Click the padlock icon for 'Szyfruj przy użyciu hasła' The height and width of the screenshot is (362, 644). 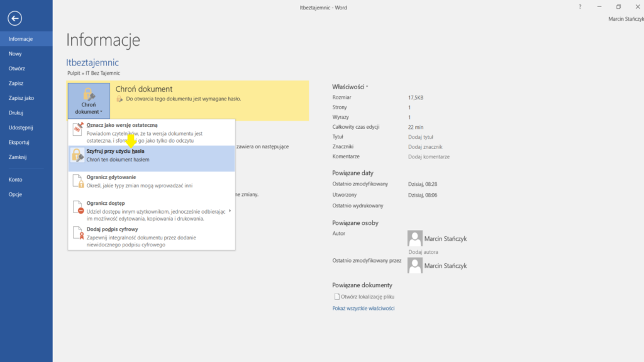[77, 155]
